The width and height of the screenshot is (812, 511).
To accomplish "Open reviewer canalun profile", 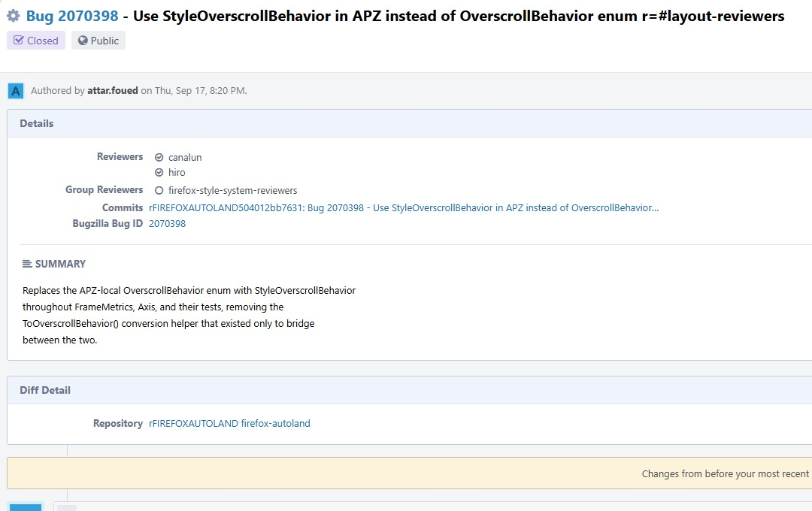I will pyautogui.click(x=185, y=157).
